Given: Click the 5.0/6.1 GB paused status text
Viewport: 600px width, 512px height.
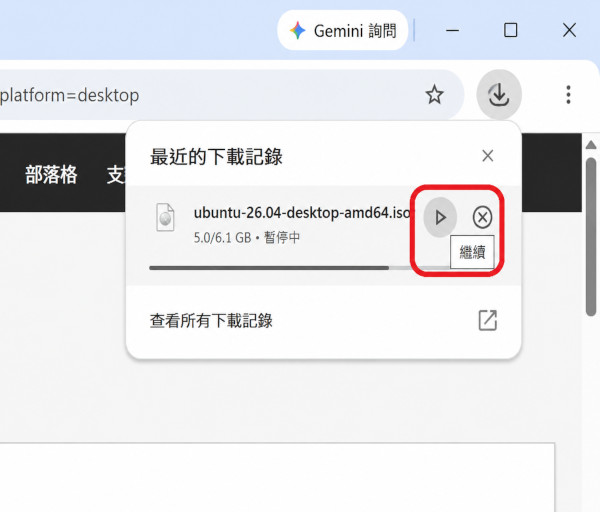Looking at the screenshot, I should (247, 238).
